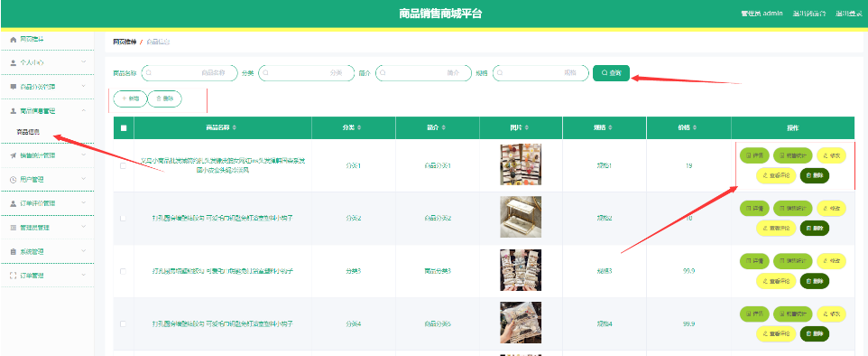
Task: Expand the 个人中心 sidebar menu chevron
Action: pyautogui.click(x=84, y=62)
